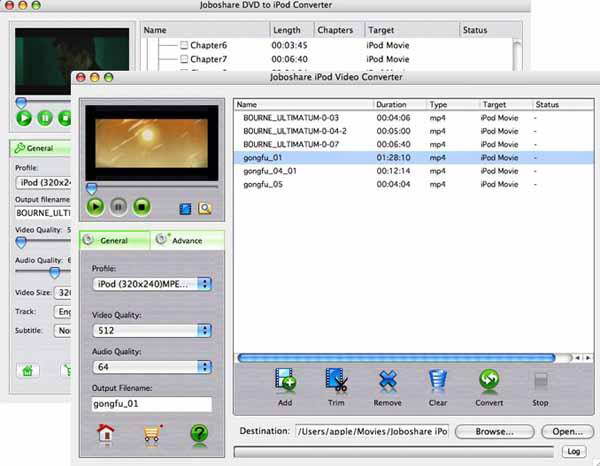Switch to the Advance tab
The height and width of the screenshot is (466, 600).
pos(187,241)
